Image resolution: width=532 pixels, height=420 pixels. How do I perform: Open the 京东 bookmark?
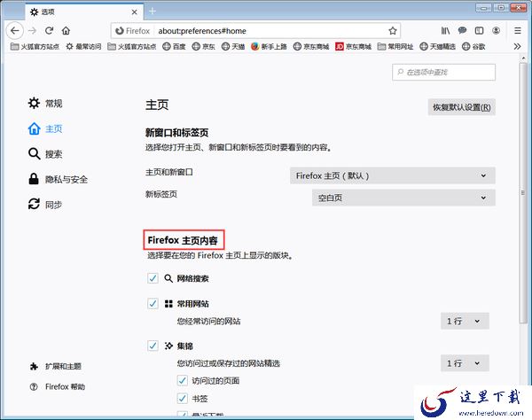(204, 46)
